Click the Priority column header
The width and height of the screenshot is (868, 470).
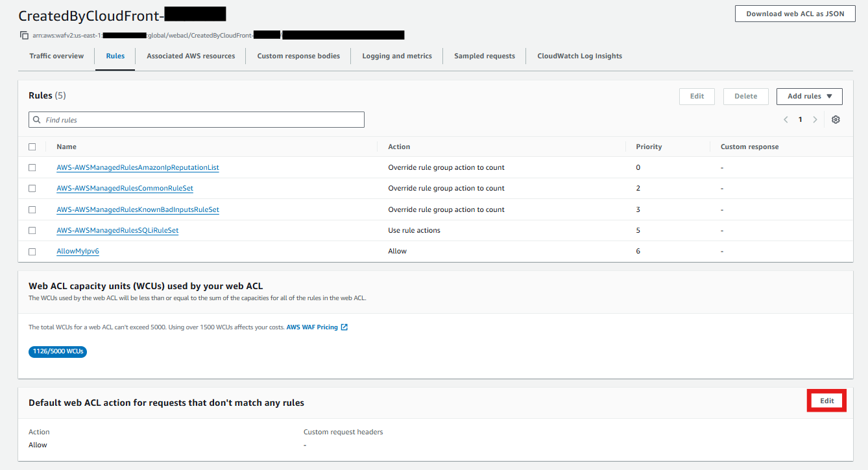[649, 147]
